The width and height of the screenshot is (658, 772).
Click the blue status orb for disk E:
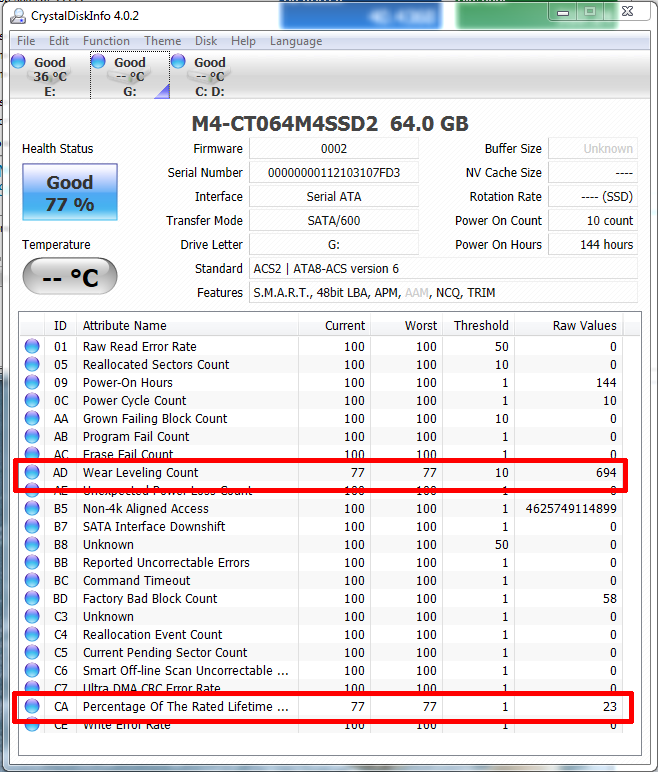(19, 61)
